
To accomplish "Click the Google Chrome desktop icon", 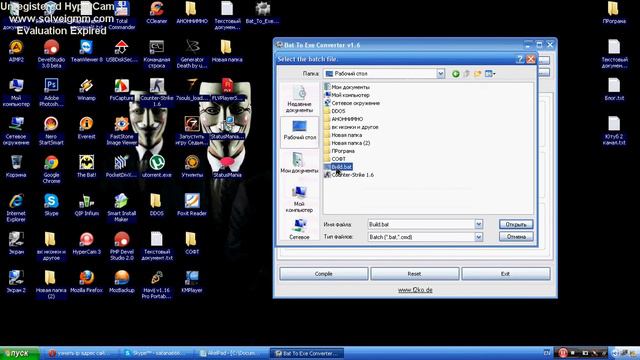I will coord(51,169).
